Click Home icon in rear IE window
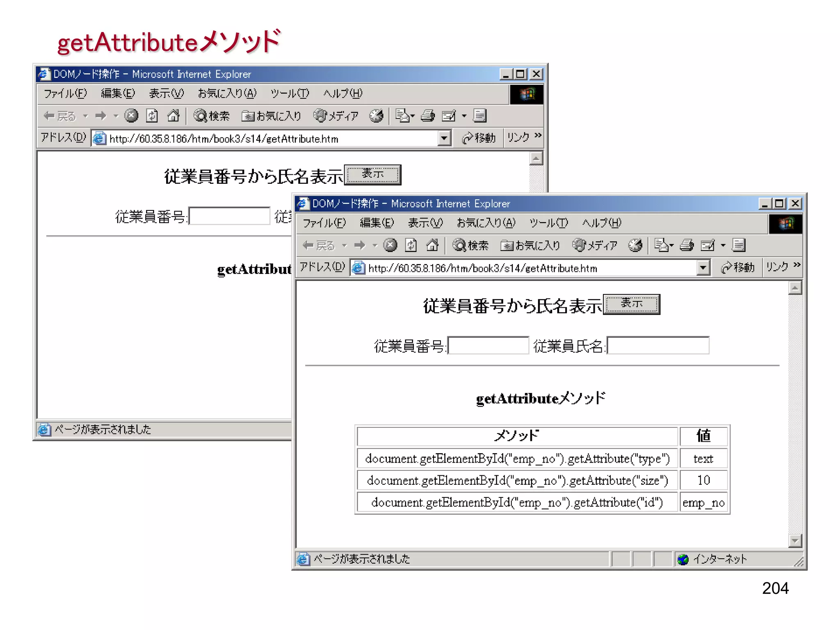This screenshot has width=840, height=630. click(x=173, y=116)
